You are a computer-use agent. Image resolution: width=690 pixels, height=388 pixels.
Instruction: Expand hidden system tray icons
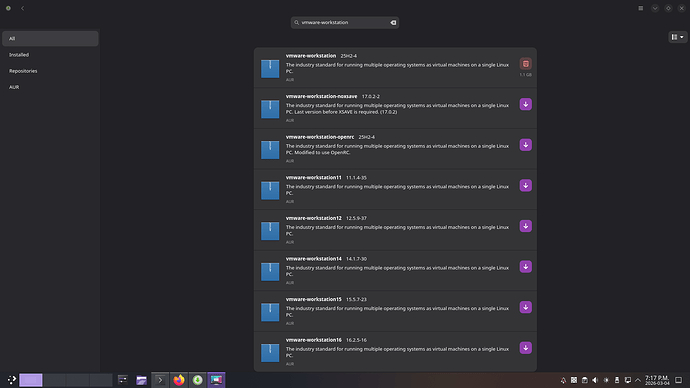pyautogui.click(x=638, y=380)
